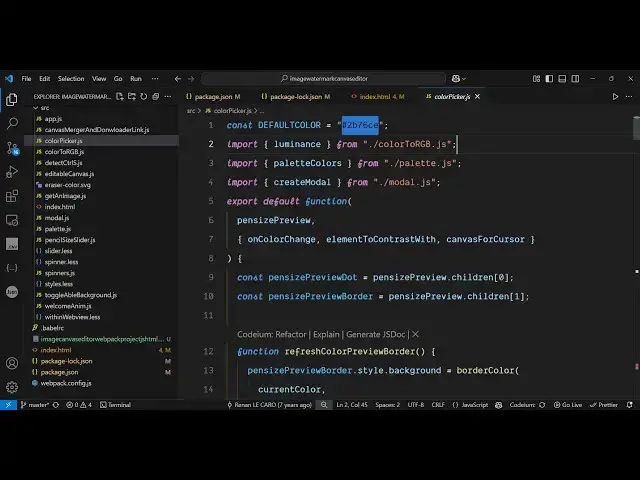Open the notifications bell in status bar
The image size is (640, 480).
(630, 405)
